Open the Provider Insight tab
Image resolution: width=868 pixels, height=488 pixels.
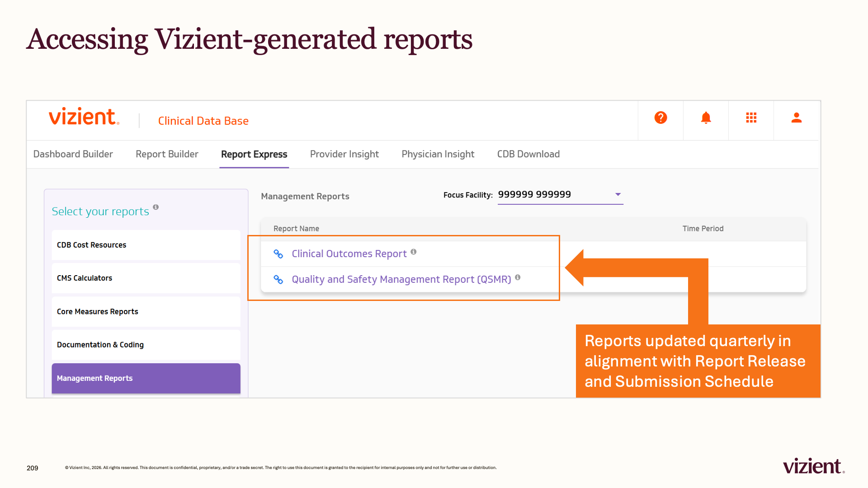[x=344, y=155]
